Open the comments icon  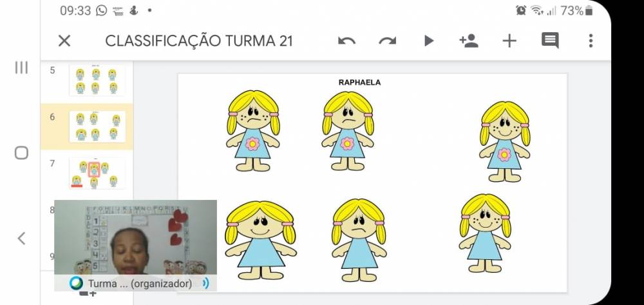tap(550, 41)
